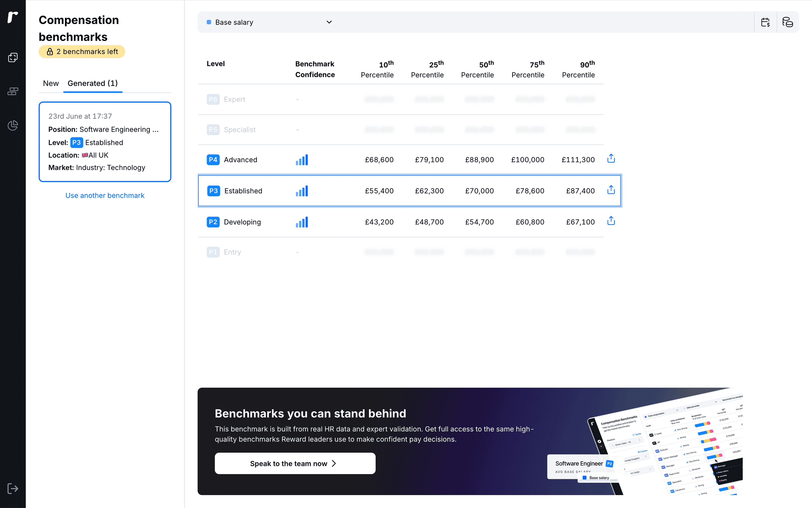The width and height of the screenshot is (812, 508).
Task: Click the Benchmark Confidence column header
Action: (x=315, y=69)
